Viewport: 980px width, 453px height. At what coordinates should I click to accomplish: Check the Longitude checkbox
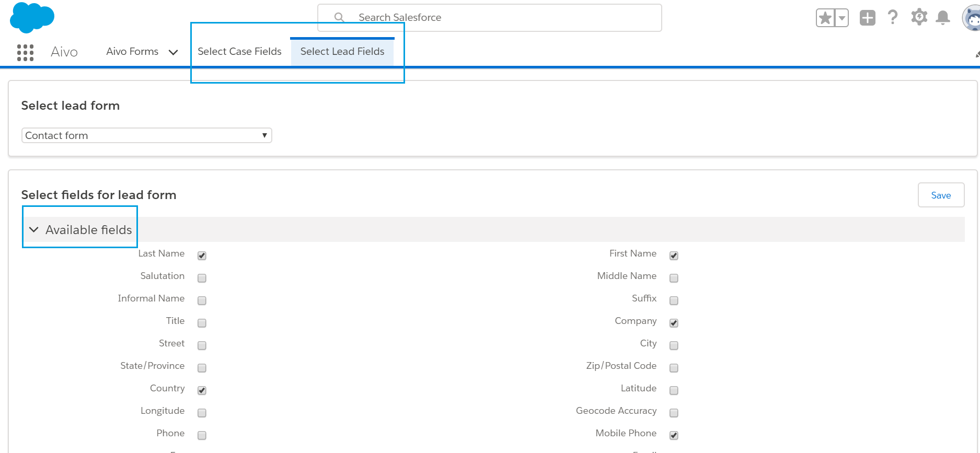click(202, 413)
